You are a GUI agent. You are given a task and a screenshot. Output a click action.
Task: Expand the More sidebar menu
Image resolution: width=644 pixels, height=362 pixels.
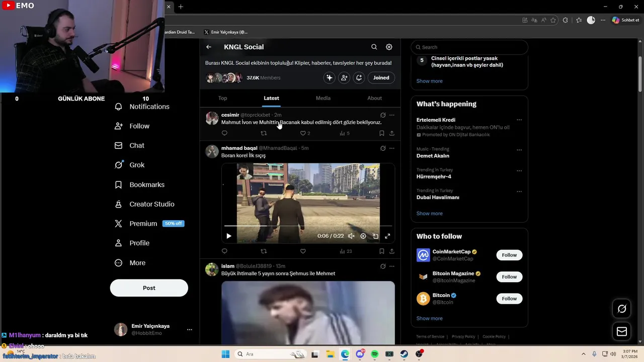click(x=130, y=263)
